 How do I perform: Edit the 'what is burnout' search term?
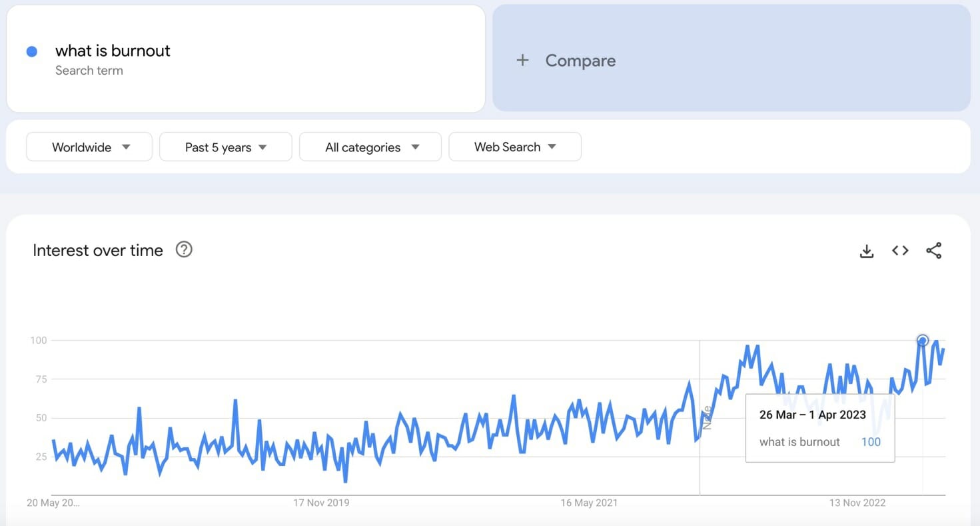click(x=113, y=51)
